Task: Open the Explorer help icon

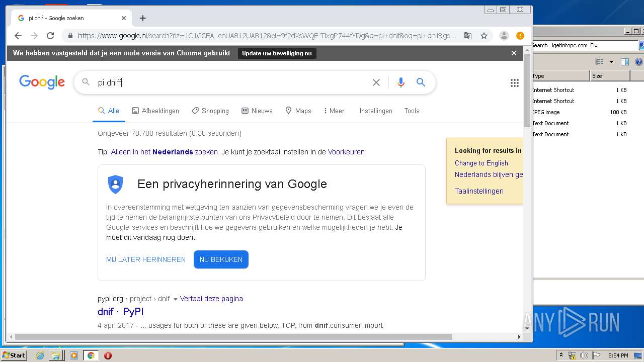Action: click(639, 62)
